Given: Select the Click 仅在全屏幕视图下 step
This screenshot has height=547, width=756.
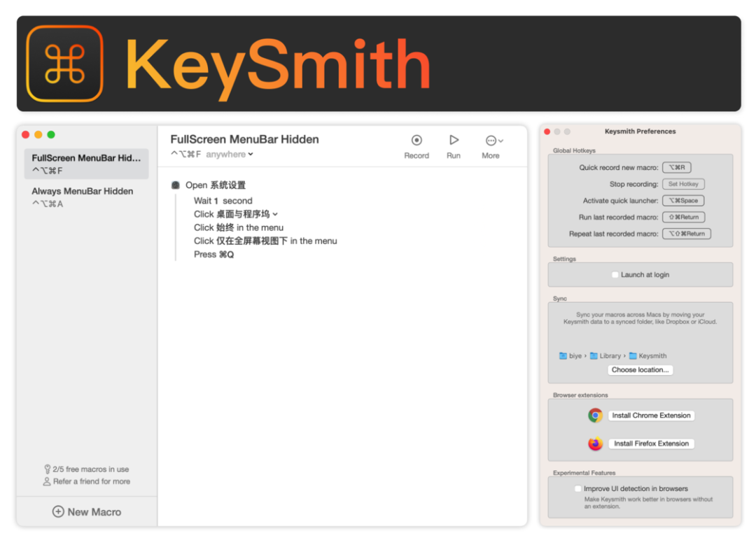Looking at the screenshot, I should point(265,241).
